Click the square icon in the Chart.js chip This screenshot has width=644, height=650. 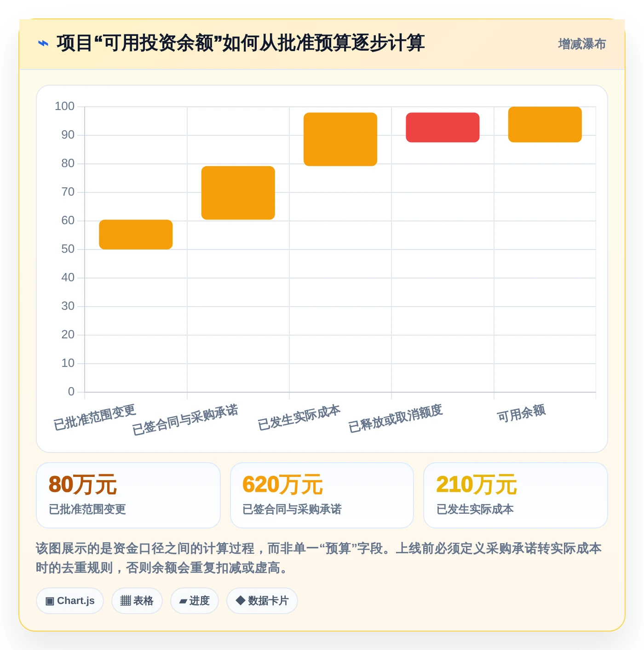click(x=50, y=601)
